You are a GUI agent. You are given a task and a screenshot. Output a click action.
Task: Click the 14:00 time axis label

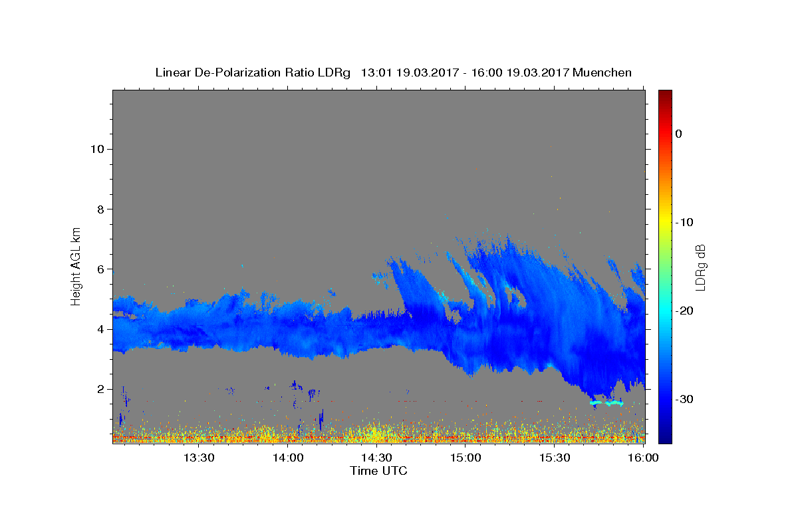(288, 458)
